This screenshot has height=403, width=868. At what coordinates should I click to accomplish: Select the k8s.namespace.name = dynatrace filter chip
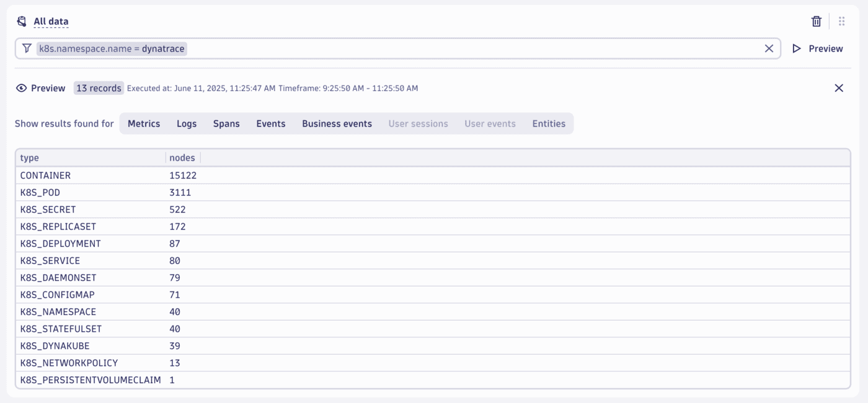tap(111, 48)
